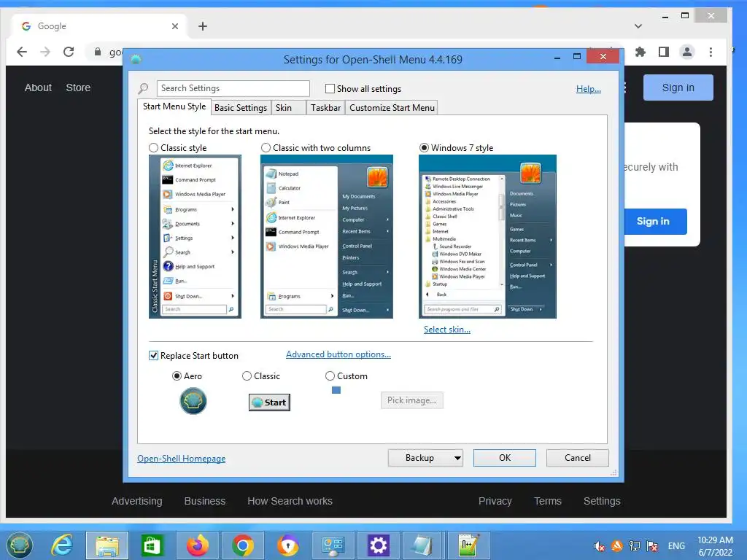Click the ENG language indicator

click(x=676, y=546)
